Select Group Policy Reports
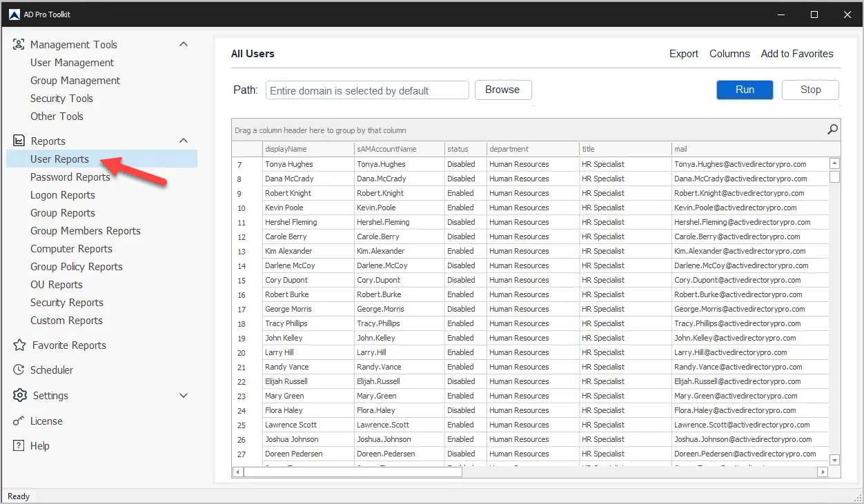 77,267
